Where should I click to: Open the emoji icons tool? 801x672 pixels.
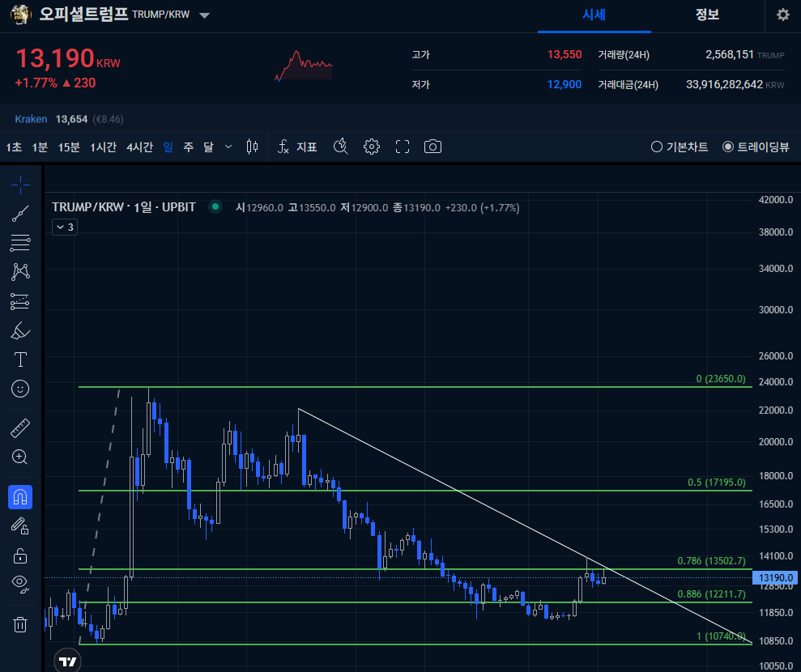point(20,389)
